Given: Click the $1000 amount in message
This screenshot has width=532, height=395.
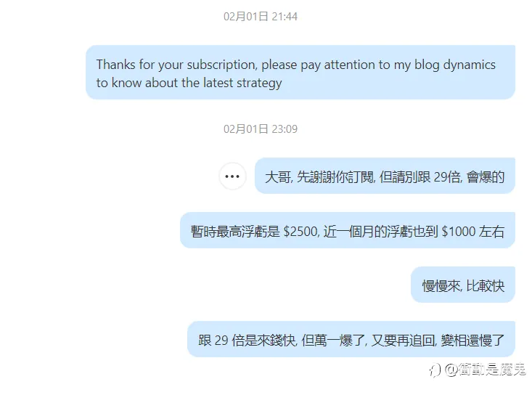Looking at the screenshot, I should [x=459, y=232].
